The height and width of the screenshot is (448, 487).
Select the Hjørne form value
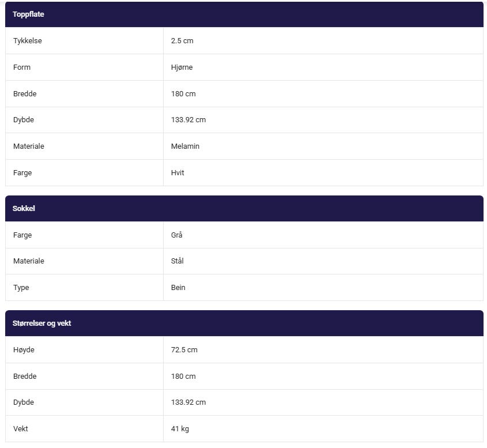(182, 67)
